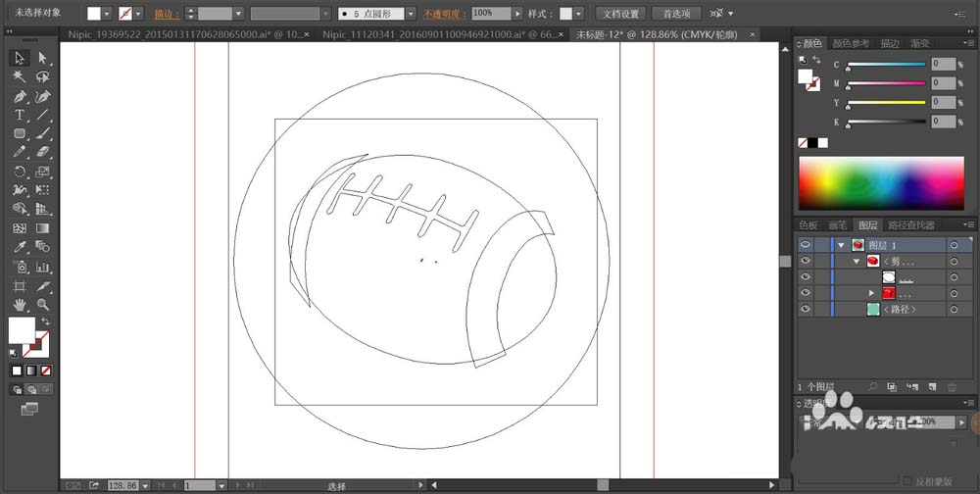Toggle visibility of 图层 1 layer

point(805,245)
